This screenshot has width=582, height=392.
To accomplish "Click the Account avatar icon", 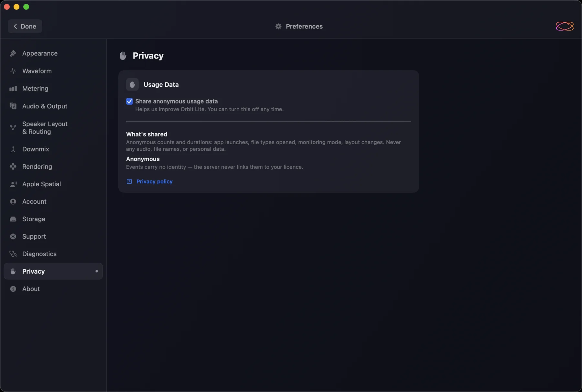I will 13,201.
